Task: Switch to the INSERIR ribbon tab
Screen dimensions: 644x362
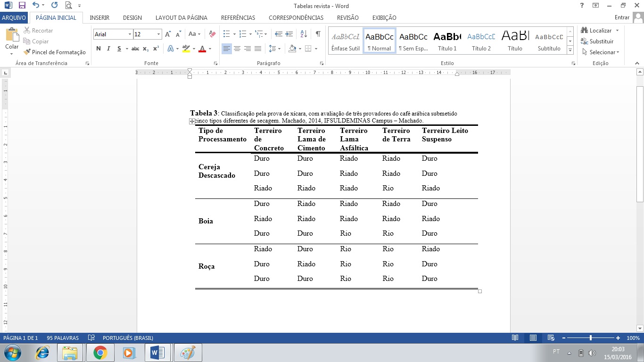Action: pyautogui.click(x=99, y=18)
